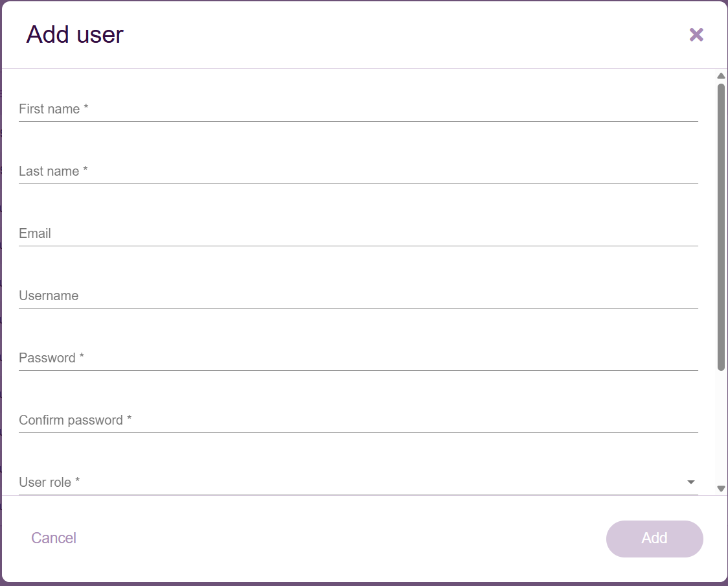
Task: Click the "Password *" label text
Action: click(x=51, y=358)
